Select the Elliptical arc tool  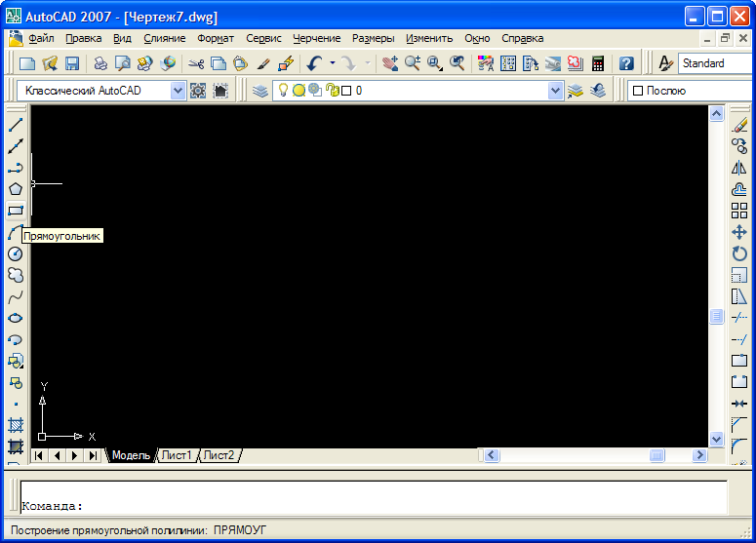click(x=16, y=339)
